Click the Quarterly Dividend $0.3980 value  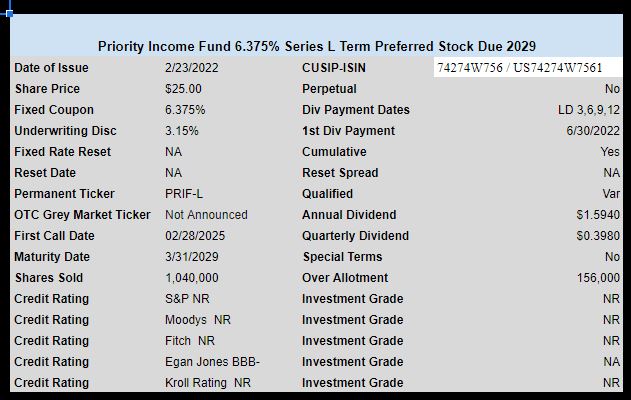598,235
